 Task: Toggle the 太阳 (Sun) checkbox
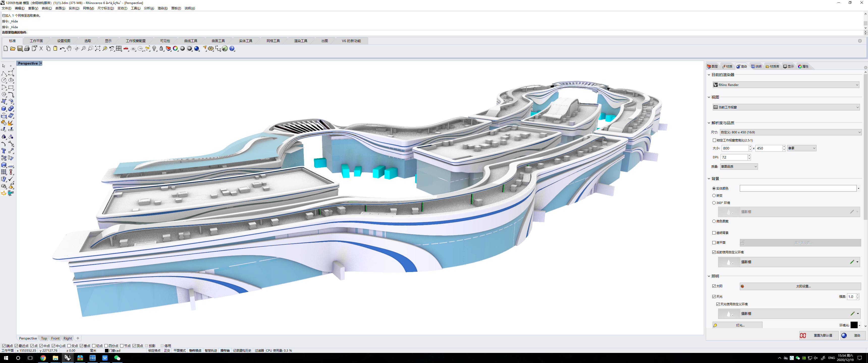click(714, 286)
